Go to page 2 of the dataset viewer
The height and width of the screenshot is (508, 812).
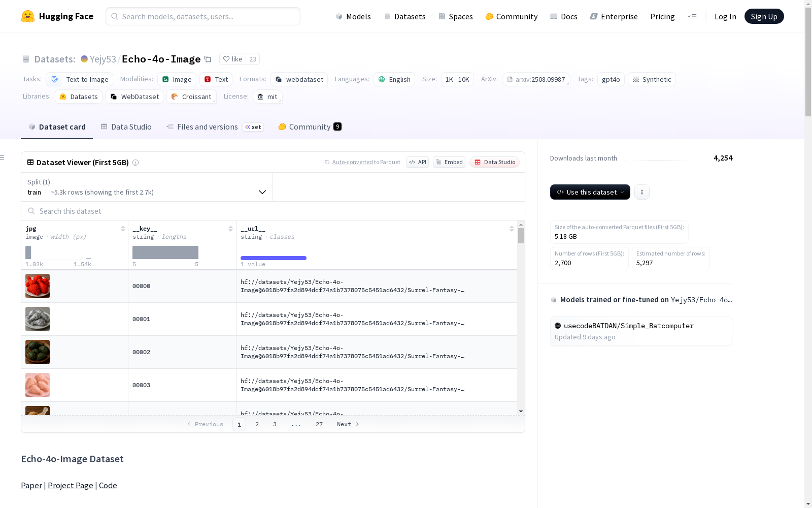pos(257,424)
